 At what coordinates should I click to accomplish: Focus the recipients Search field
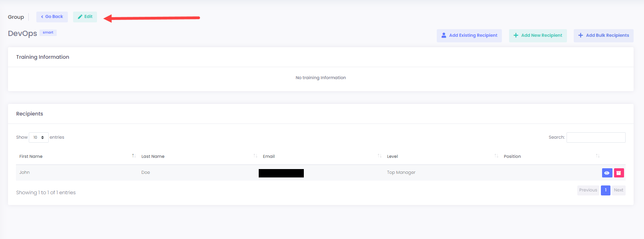point(596,137)
